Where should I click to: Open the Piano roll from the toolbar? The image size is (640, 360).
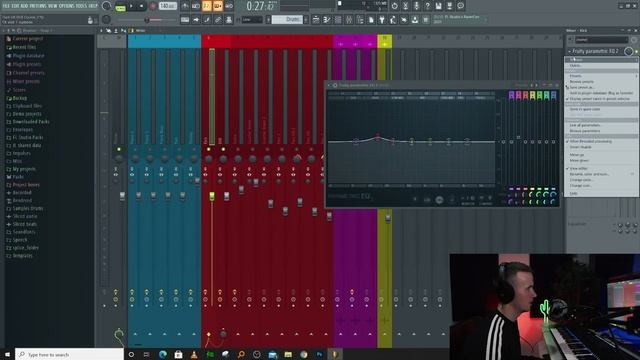tap(327, 20)
